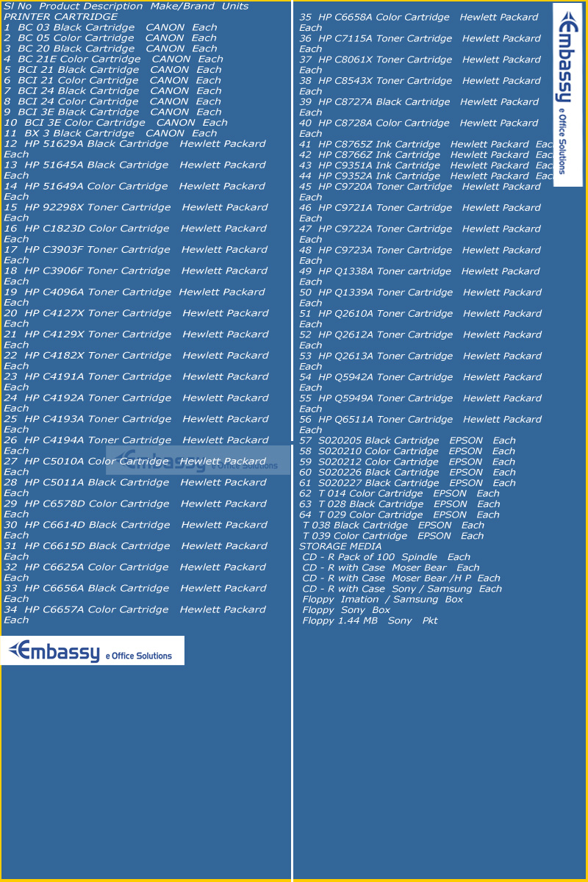Viewport: 588px width, 882px height.
Task: Select row 'T 038 Black Cartridge EPSON Each'
Action: pyautogui.click(x=394, y=526)
